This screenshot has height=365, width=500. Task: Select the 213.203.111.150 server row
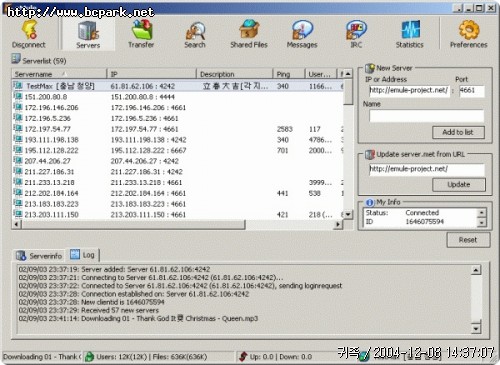178,214
